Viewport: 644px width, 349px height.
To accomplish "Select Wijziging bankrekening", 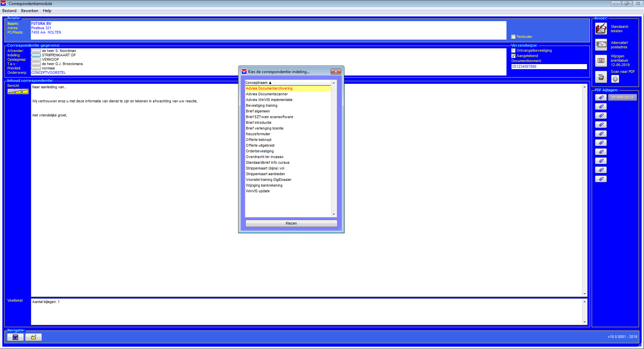I will click(x=288, y=186).
